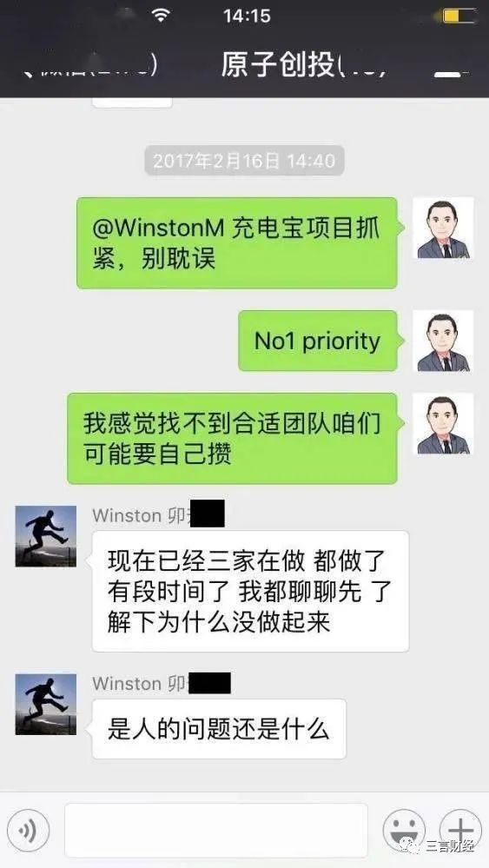Tap the cartoon avatar beside No1 priority
This screenshot has height=868, width=489.
(443, 341)
